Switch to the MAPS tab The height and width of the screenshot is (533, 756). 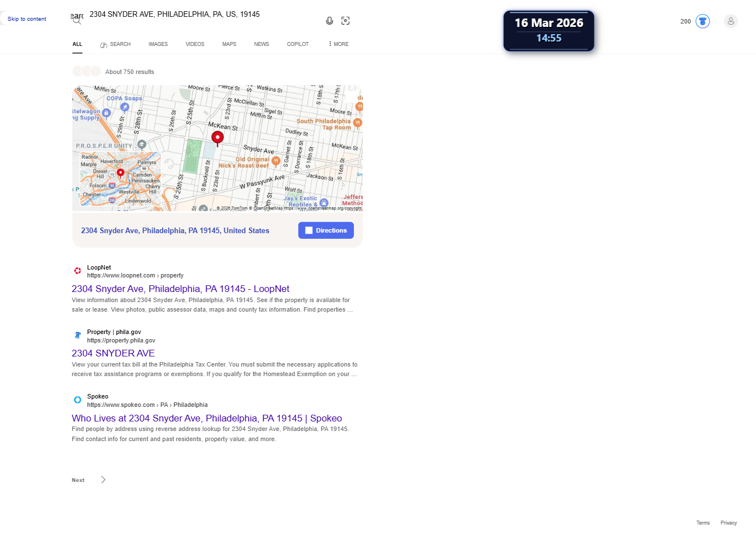(x=229, y=44)
